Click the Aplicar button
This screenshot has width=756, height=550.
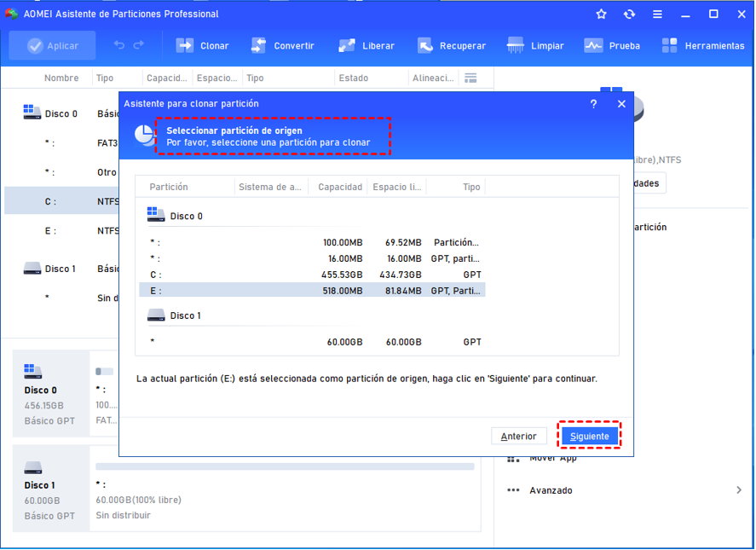coord(51,44)
